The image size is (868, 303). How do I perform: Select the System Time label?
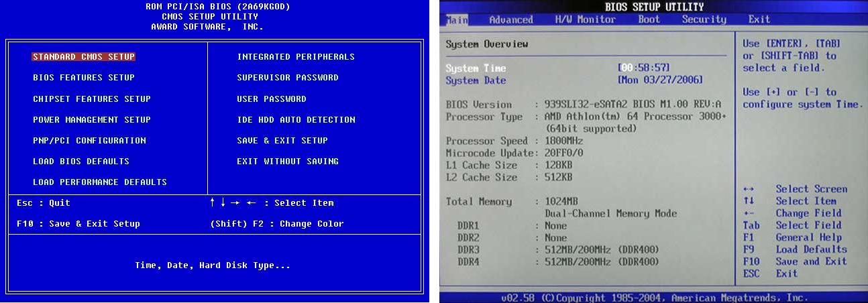click(x=476, y=68)
